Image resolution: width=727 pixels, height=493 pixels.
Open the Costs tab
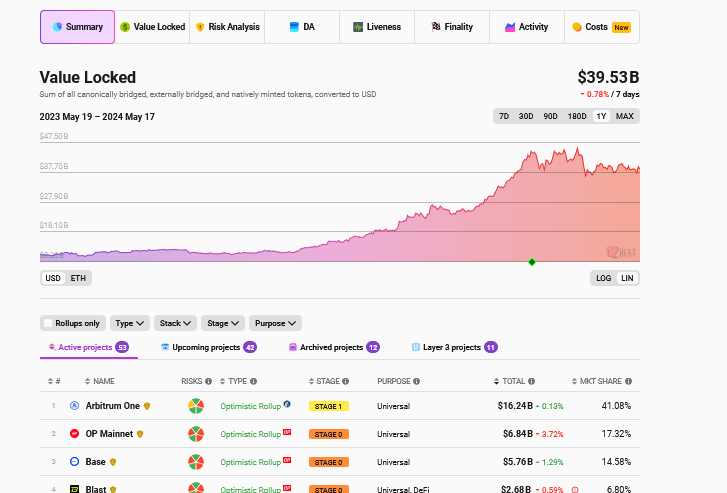(x=602, y=27)
